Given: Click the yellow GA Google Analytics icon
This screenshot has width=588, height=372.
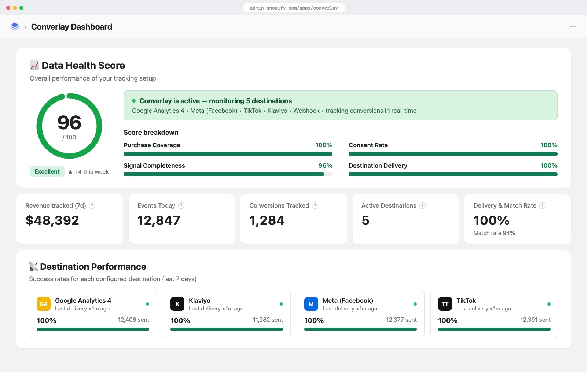Looking at the screenshot, I should 44,304.
